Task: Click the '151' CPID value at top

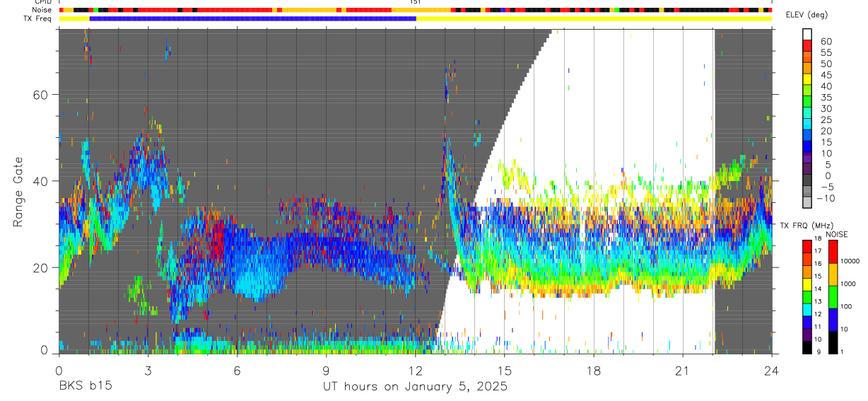Action: pyautogui.click(x=415, y=2)
